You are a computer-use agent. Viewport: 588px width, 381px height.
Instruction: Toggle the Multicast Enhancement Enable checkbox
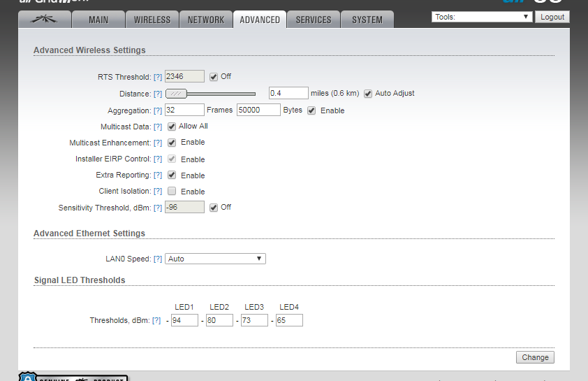pyautogui.click(x=172, y=142)
